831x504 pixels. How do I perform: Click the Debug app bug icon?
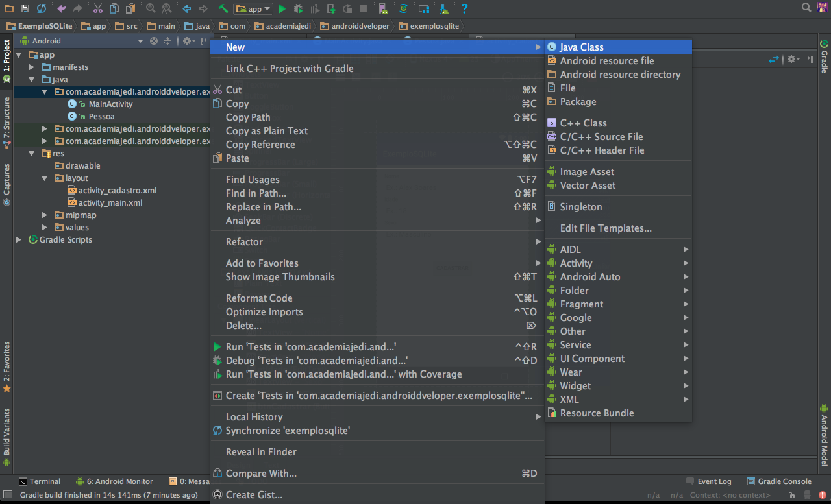pyautogui.click(x=298, y=8)
